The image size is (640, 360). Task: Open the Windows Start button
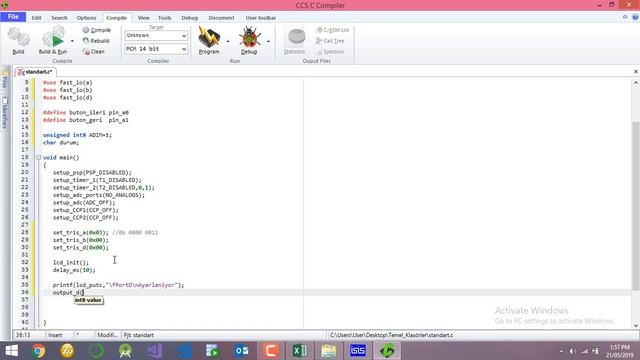(11, 351)
